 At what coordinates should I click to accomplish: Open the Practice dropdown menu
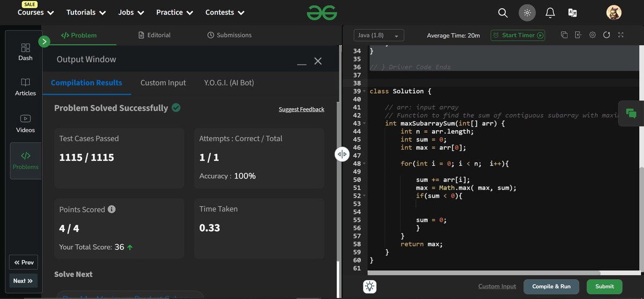[174, 12]
